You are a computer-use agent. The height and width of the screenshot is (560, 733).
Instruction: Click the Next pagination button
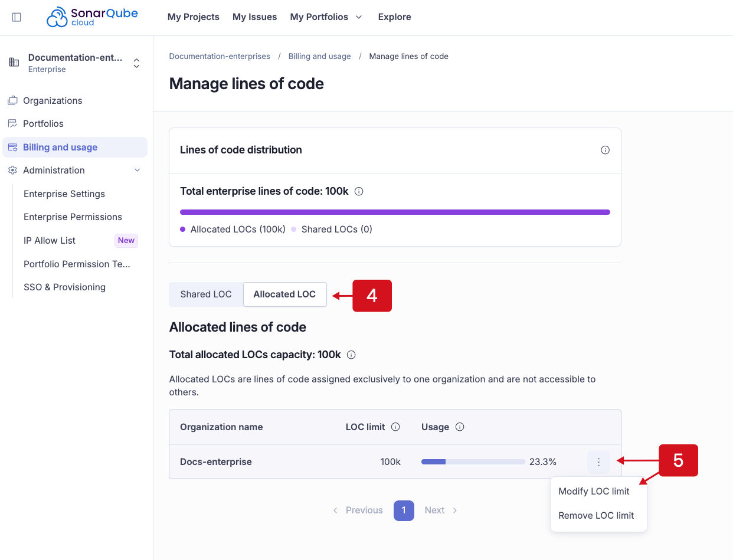point(441,510)
